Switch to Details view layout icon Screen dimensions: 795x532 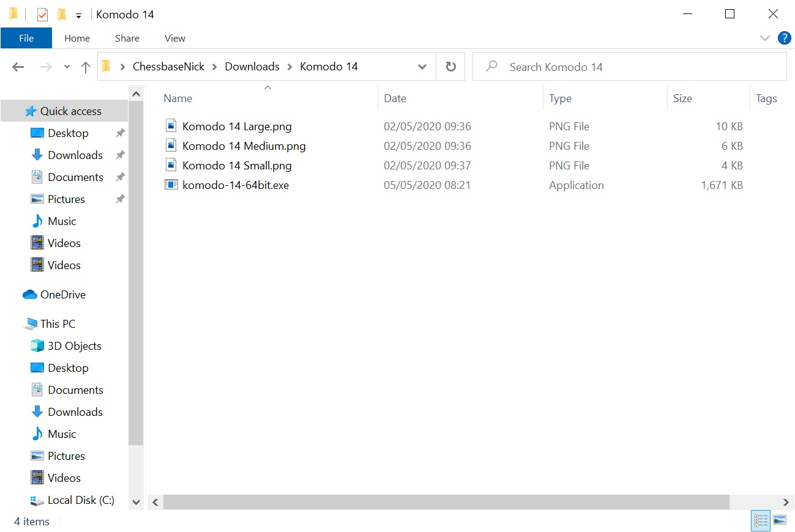761,520
